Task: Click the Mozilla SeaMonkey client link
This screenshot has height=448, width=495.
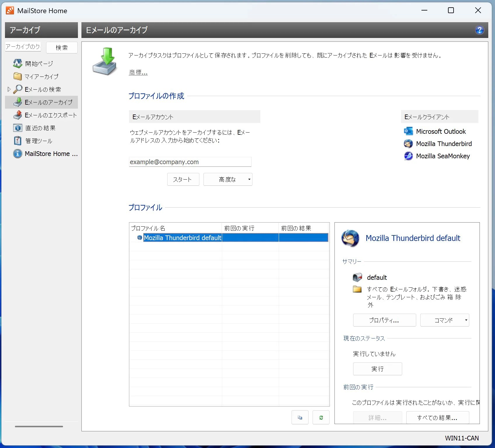Action: click(x=443, y=156)
